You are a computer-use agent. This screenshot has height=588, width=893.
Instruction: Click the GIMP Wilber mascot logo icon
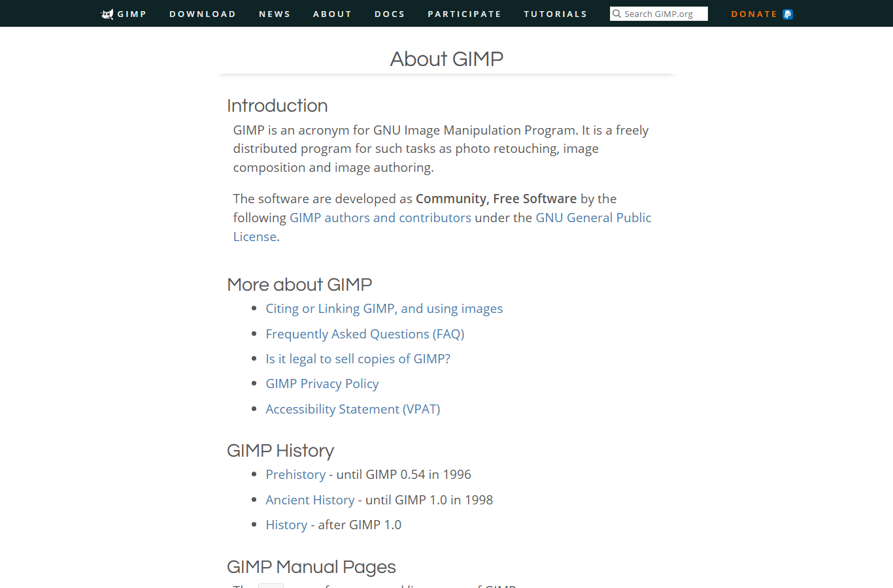pyautogui.click(x=107, y=14)
